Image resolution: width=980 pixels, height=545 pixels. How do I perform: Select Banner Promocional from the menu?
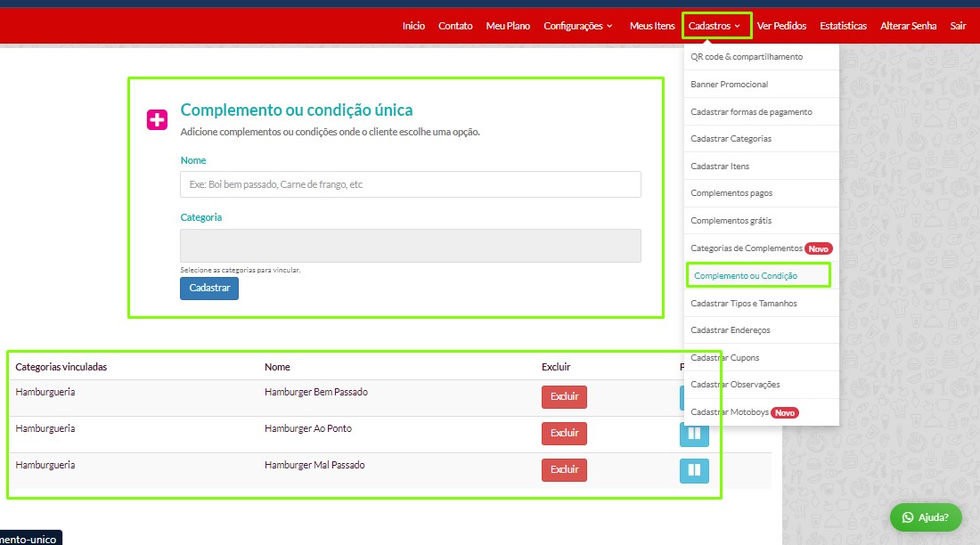pyautogui.click(x=729, y=85)
